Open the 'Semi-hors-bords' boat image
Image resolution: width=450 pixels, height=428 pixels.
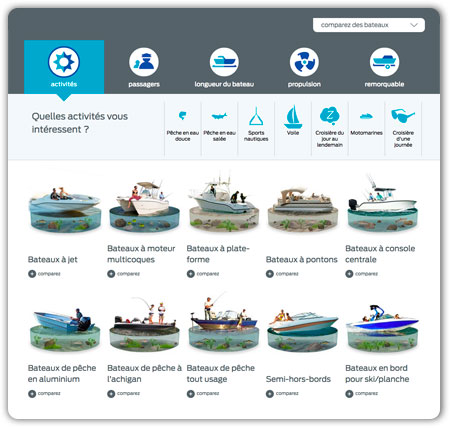click(303, 331)
